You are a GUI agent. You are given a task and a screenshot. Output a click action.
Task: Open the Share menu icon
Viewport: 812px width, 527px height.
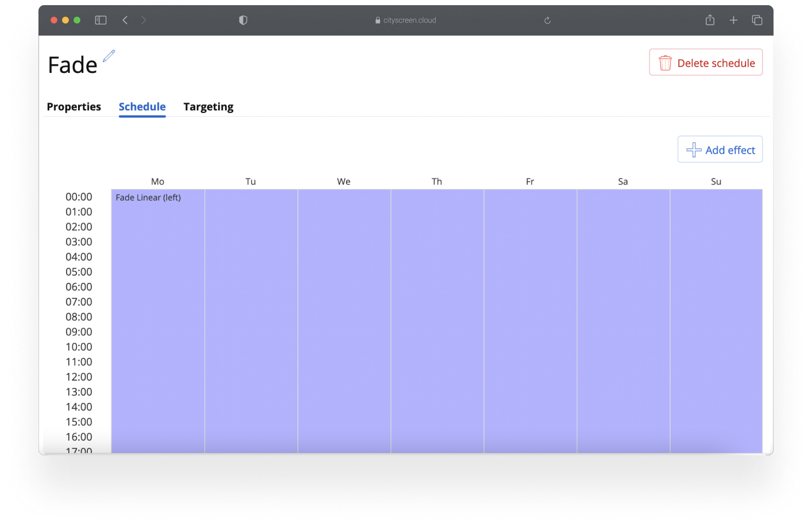click(710, 20)
